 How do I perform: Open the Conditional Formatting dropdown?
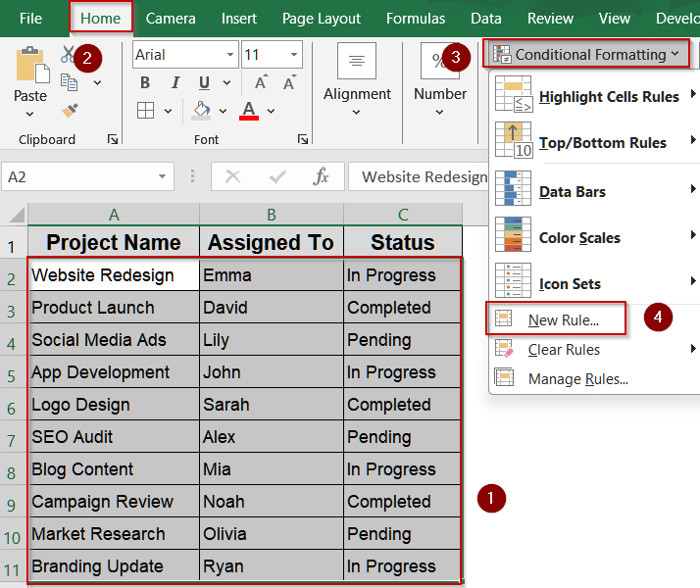(x=585, y=54)
